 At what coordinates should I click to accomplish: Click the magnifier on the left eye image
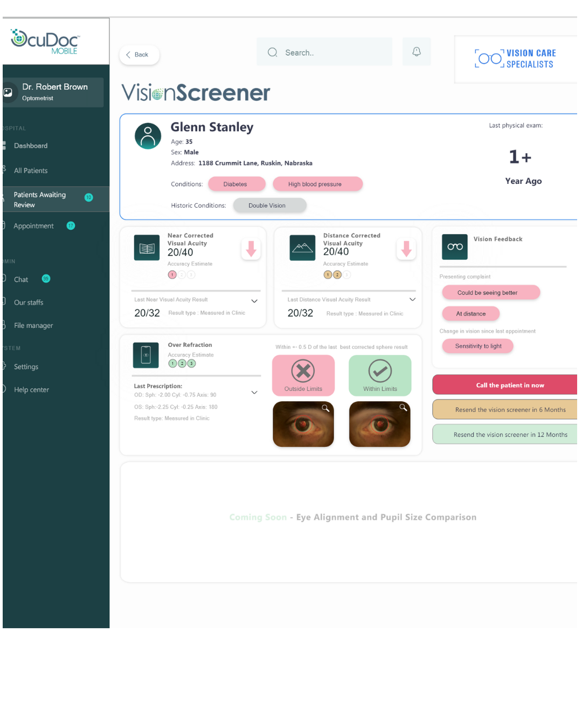325,409
